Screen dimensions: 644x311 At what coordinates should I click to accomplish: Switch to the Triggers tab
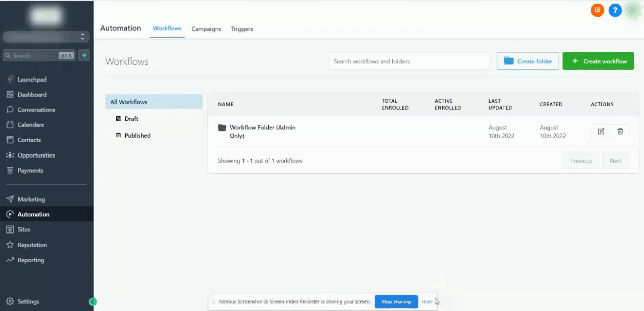point(242,29)
